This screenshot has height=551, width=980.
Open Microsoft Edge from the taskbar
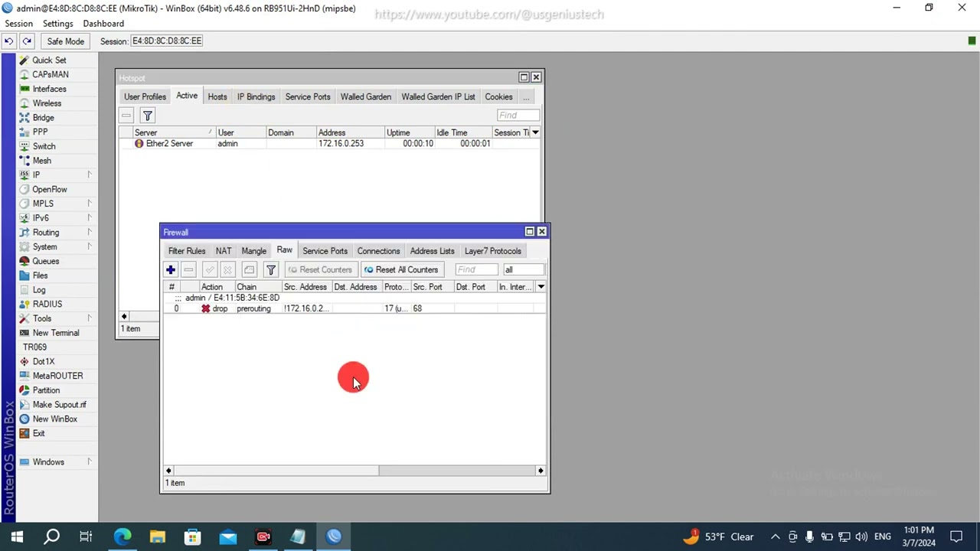point(122,536)
